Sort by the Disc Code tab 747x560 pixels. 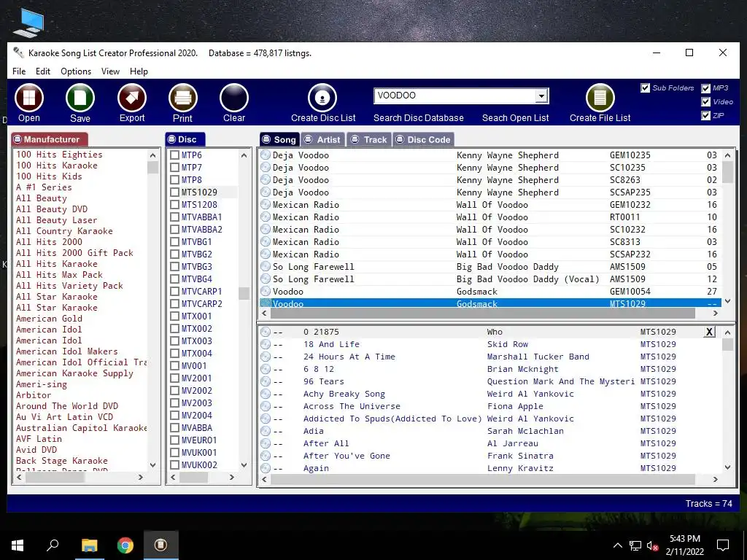(x=423, y=139)
